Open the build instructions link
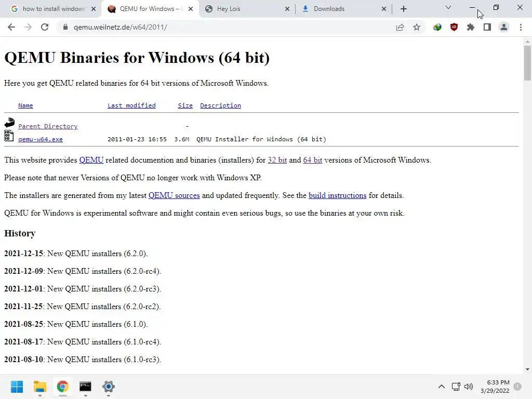The image size is (532, 399). click(337, 195)
